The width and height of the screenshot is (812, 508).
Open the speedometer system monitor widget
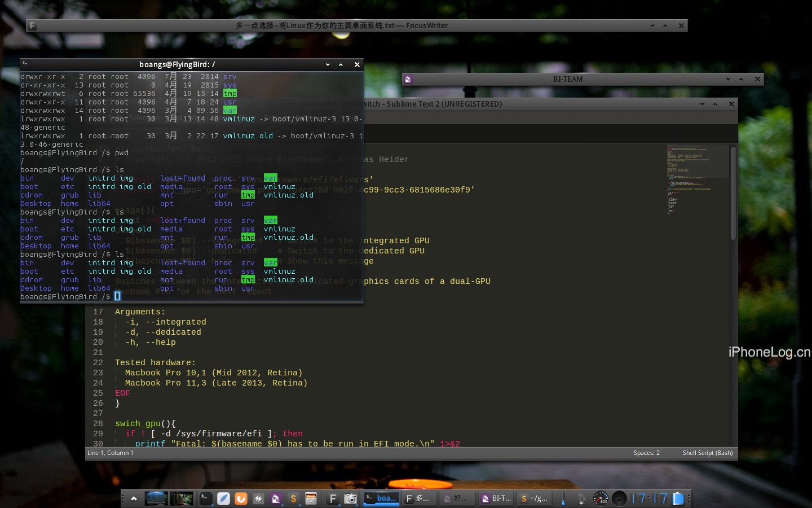tap(601, 498)
